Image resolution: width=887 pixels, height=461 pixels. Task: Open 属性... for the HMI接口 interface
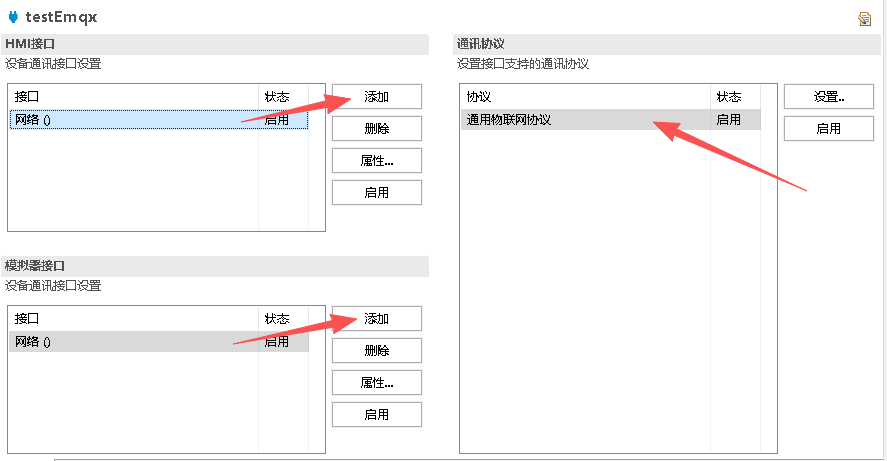pos(376,161)
